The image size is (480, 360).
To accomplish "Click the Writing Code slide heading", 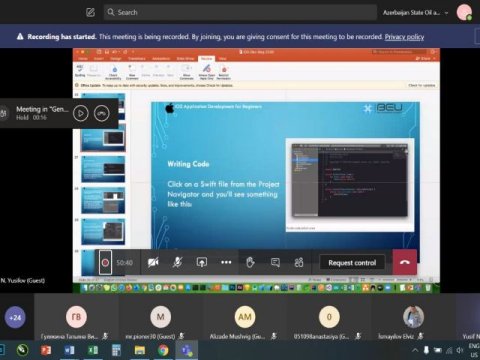I will (188, 164).
